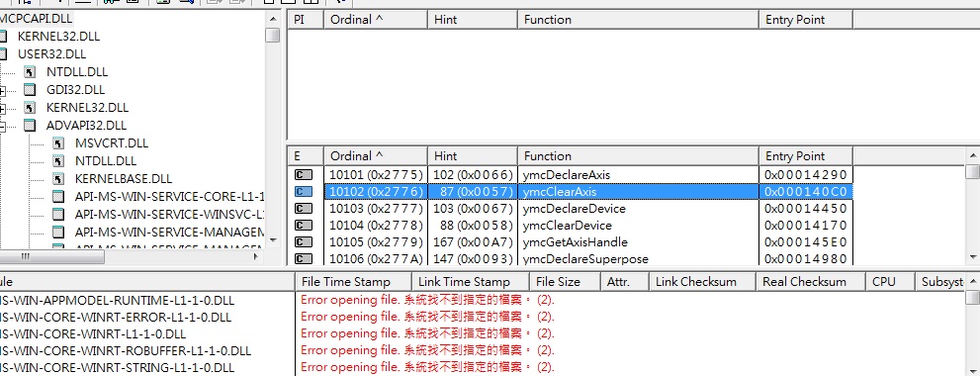Image resolution: width=980 pixels, height=376 pixels.
Task: Click the ADVAPI32.DLL module icon
Action: pyautogui.click(x=30, y=125)
